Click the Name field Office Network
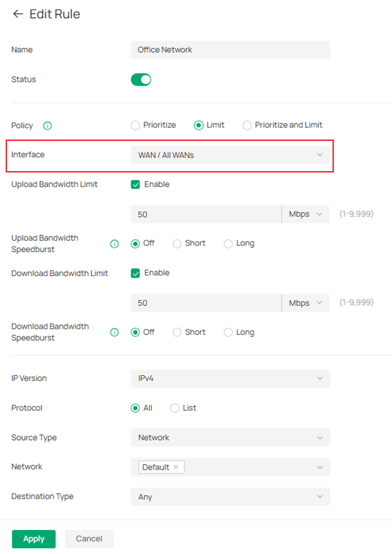This screenshot has width=392, height=554. (x=230, y=50)
